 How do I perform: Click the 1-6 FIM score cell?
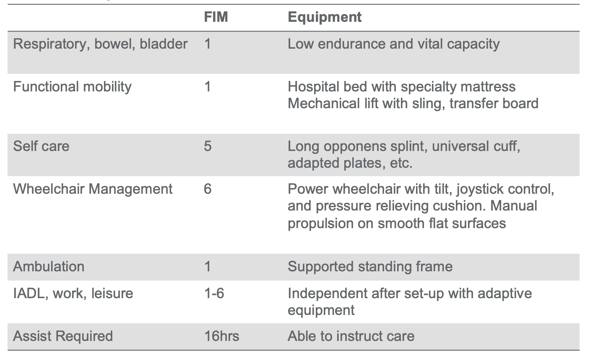pos(214,293)
